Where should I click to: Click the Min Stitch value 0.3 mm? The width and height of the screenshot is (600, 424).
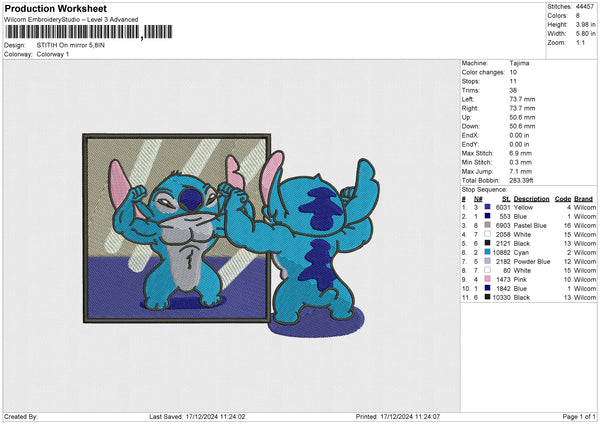tap(521, 163)
